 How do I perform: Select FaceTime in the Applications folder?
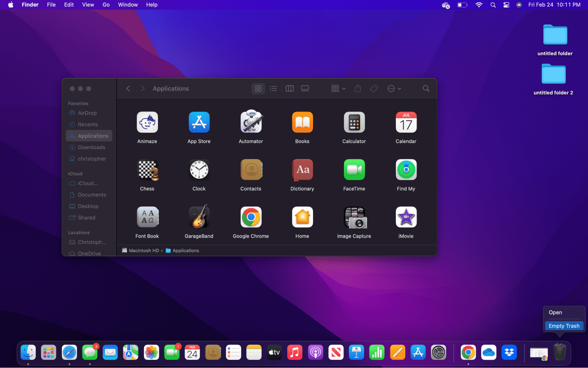[x=354, y=170]
